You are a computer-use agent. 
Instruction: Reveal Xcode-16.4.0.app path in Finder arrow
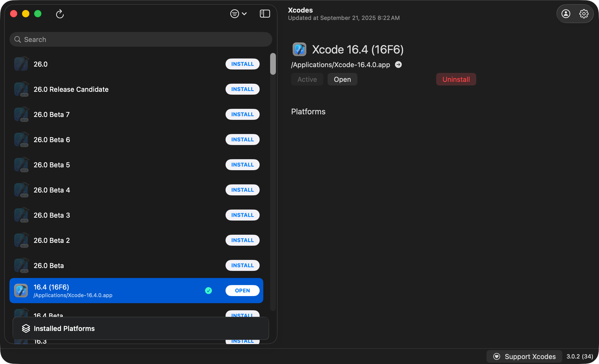click(x=398, y=65)
